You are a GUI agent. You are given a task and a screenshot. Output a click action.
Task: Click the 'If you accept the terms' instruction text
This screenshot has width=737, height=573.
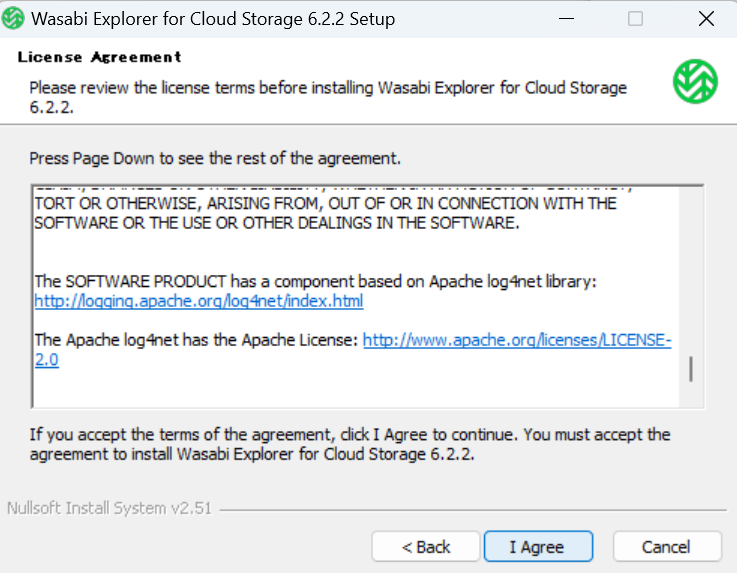click(350, 444)
